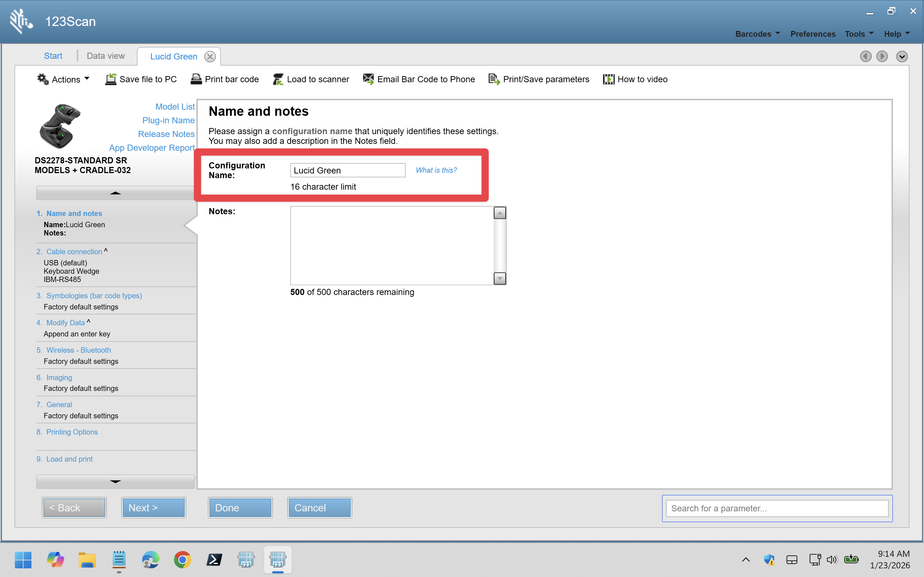Click the Print bar code printer icon

coord(196,79)
